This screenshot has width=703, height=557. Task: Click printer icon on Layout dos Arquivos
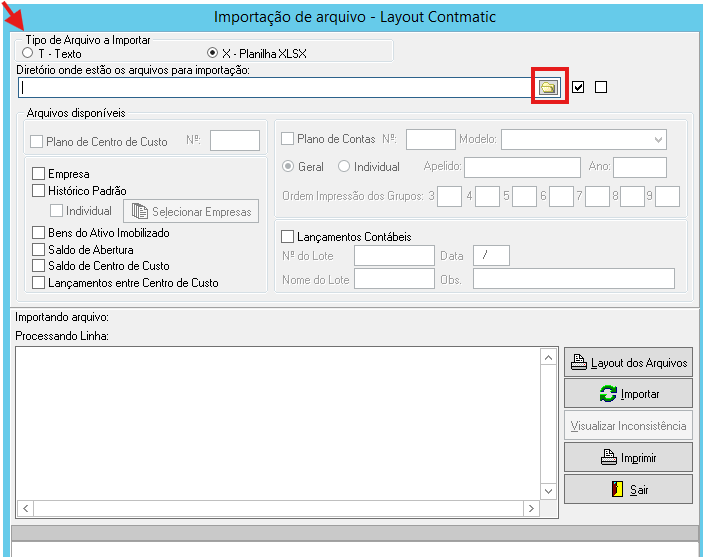[578, 362]
